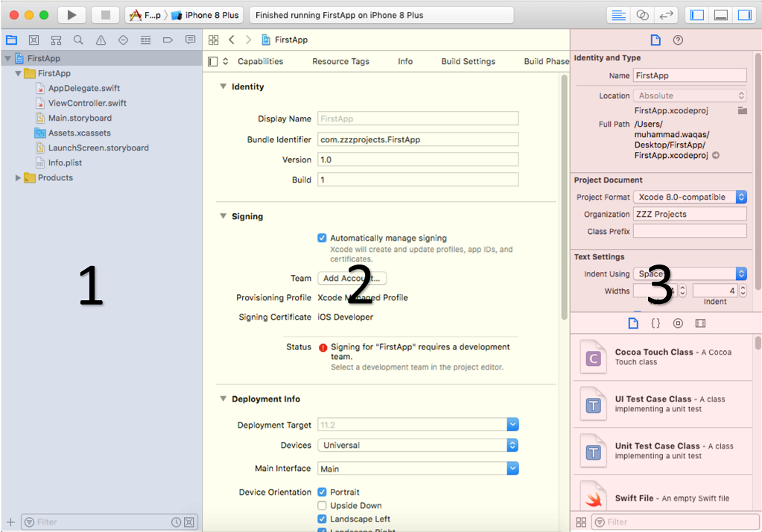The image size is (762, 532).
Task: Show the Code Snippet library
Action: 655,323
